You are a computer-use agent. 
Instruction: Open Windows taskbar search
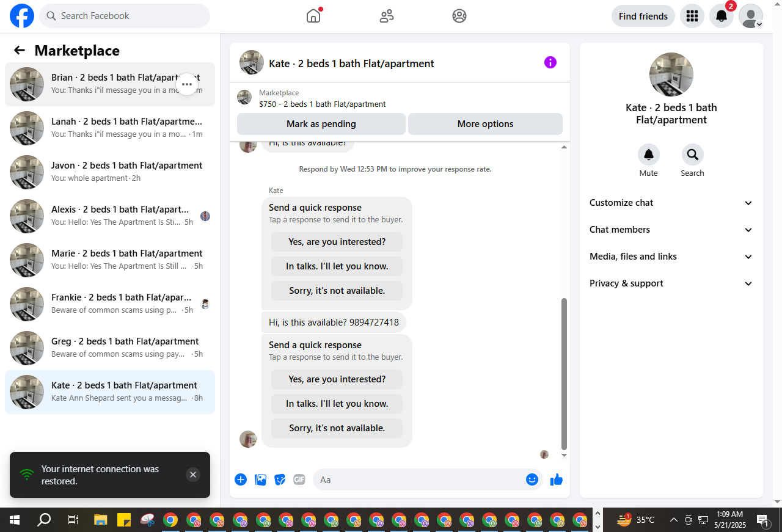click(x=44, y=520)
